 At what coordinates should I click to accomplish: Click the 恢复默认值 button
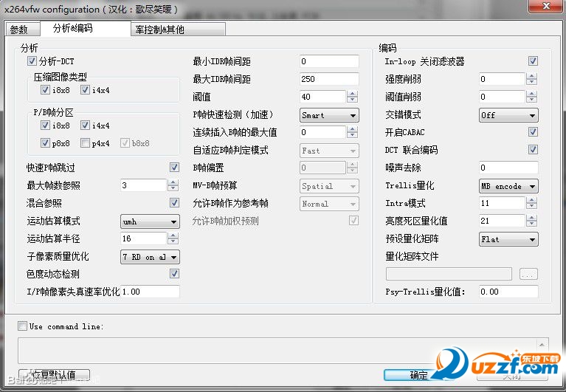(x=54, y=375)
